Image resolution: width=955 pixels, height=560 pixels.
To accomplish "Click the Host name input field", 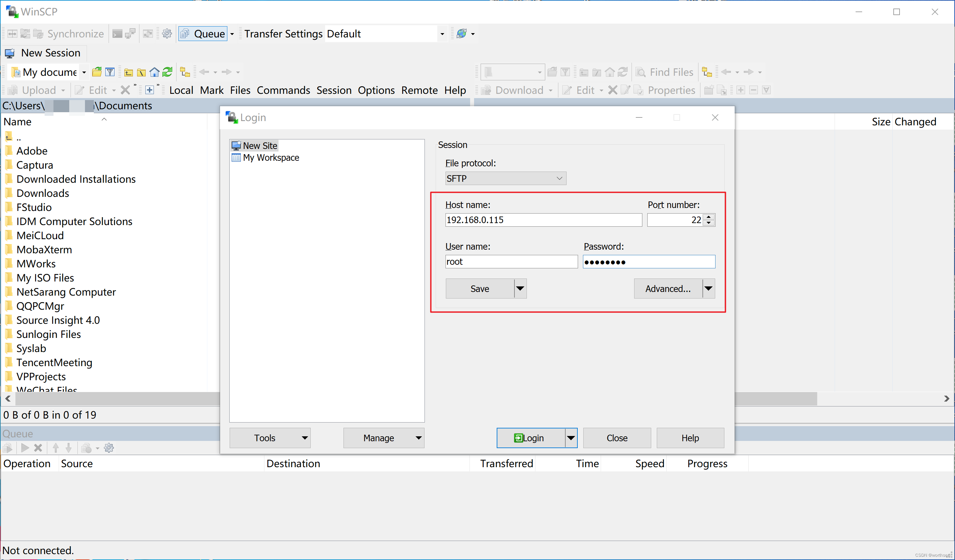I will (x=540, y=220).
